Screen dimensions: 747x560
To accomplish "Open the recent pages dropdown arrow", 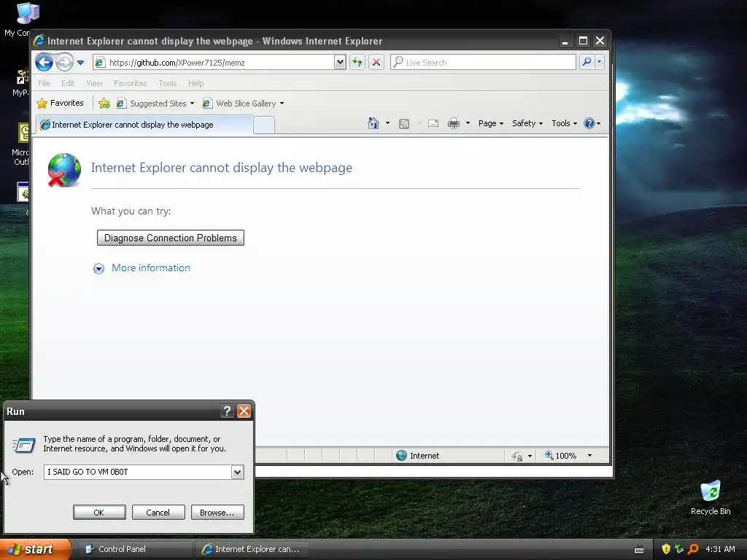I will coord(80,63).
